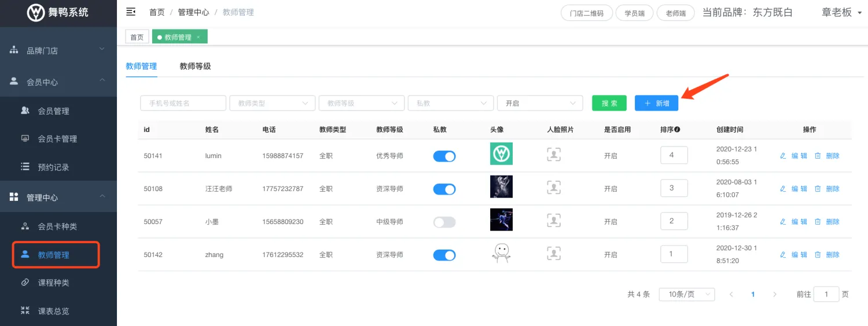Open the 教师类型 filter dropdown

pyautogui.click(x=272, y=103)
